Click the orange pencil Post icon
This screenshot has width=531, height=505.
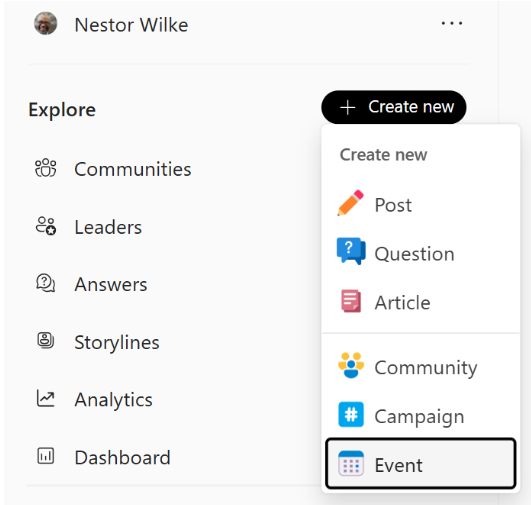pos(351,203)
